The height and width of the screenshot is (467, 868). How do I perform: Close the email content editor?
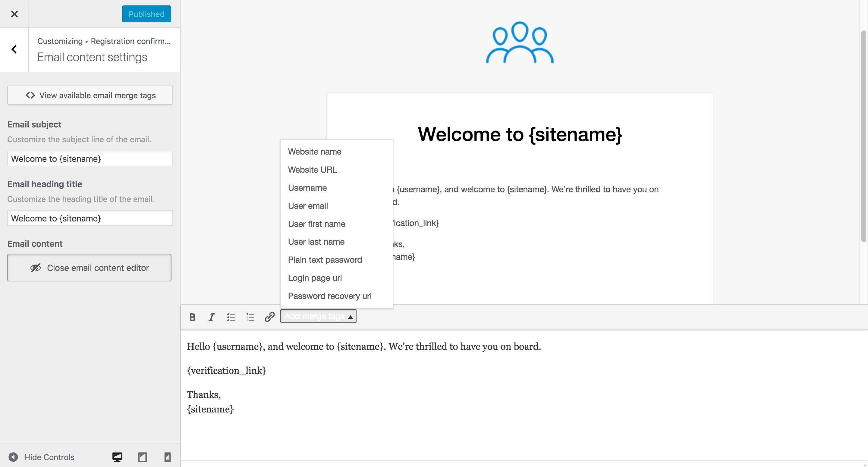(x=89, y=268)
